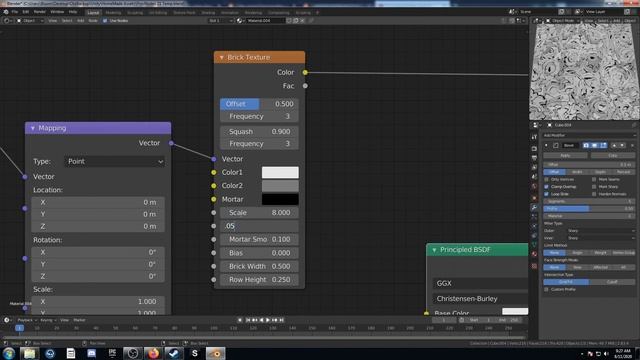640x360 pixels.
Task: Unlink Material.004 with the X icon
Action: tap(302, 20)
